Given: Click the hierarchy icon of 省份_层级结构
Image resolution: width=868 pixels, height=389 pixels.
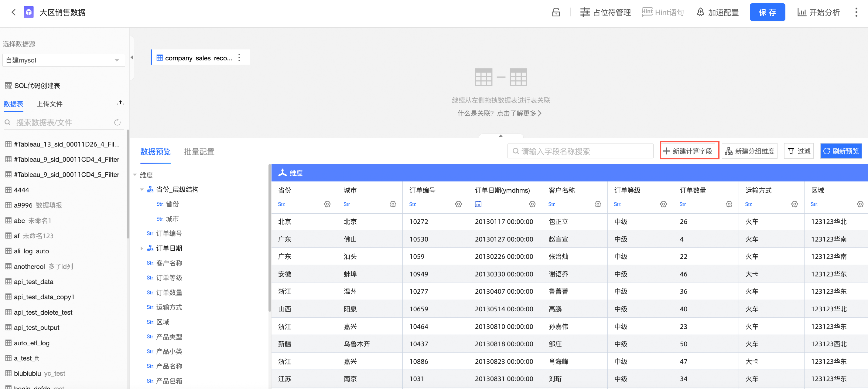Looking at the screenshot, I should [150, 189].
